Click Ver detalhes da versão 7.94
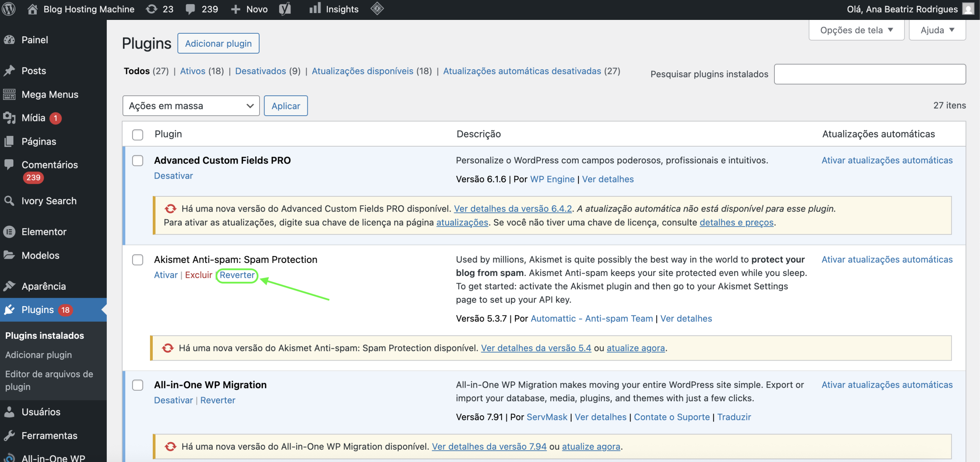Image resolution: width=980 pixels, height=462 pixels. tap(489, 446)
